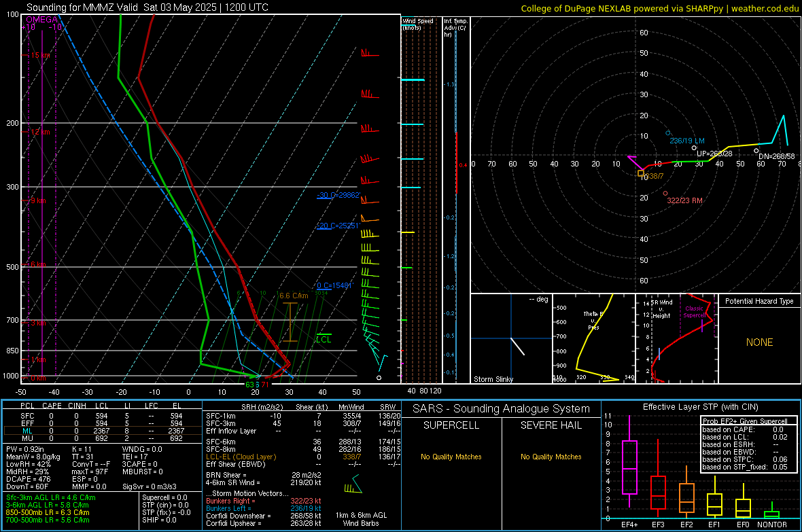Click the Bunkers Left = 236/19 kt line

click(x=264, y=508)
